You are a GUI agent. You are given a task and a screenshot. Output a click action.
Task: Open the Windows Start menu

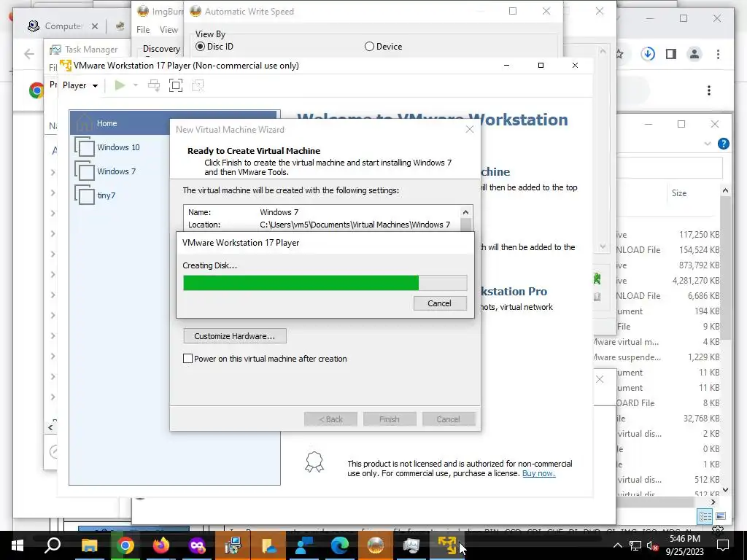point(18,545)
